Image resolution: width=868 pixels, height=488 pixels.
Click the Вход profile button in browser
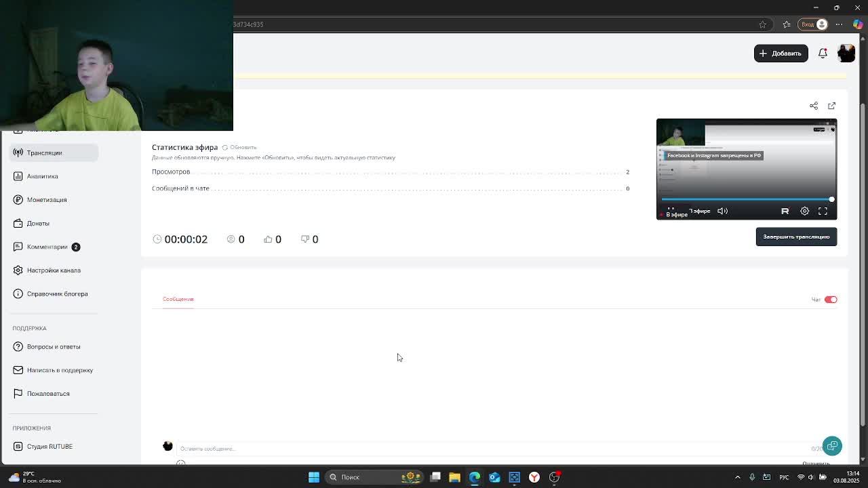click(x=814, y=24)
